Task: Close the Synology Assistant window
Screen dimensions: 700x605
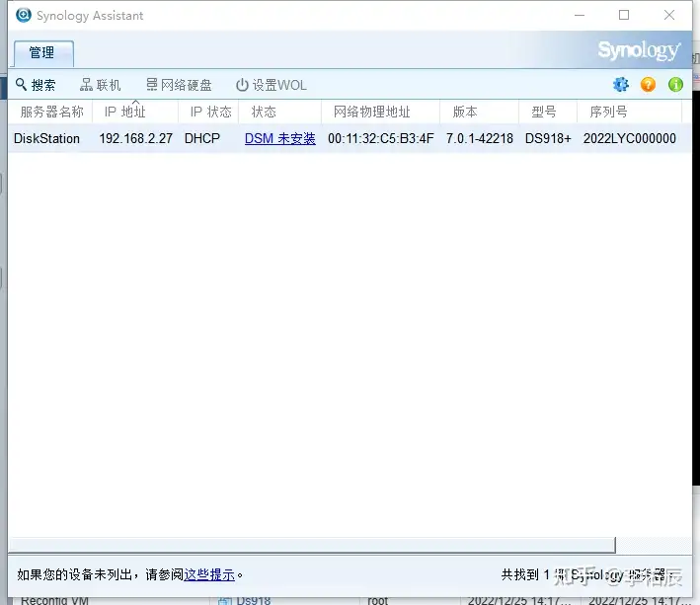Action: [669, 15]
